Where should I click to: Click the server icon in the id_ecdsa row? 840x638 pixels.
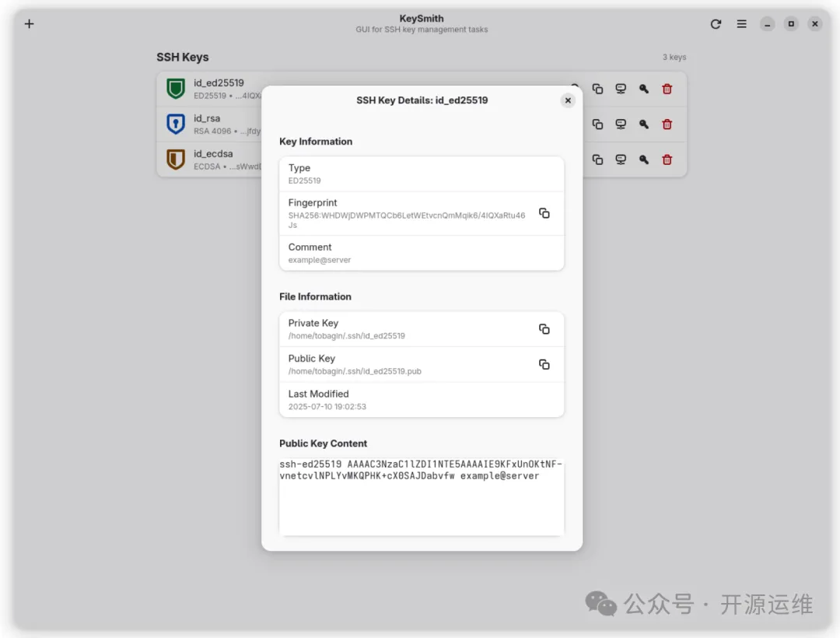point(621,159)
